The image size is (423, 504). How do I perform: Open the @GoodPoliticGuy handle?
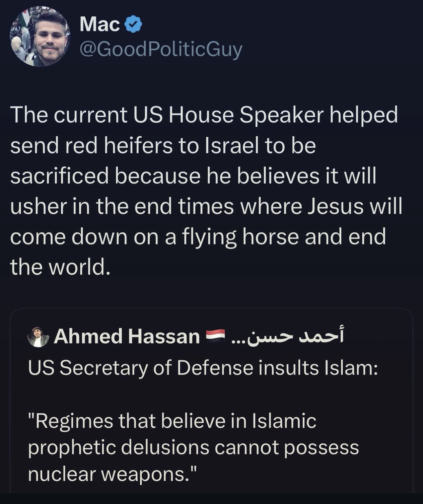pyautogui.click(x=161, y=49)
